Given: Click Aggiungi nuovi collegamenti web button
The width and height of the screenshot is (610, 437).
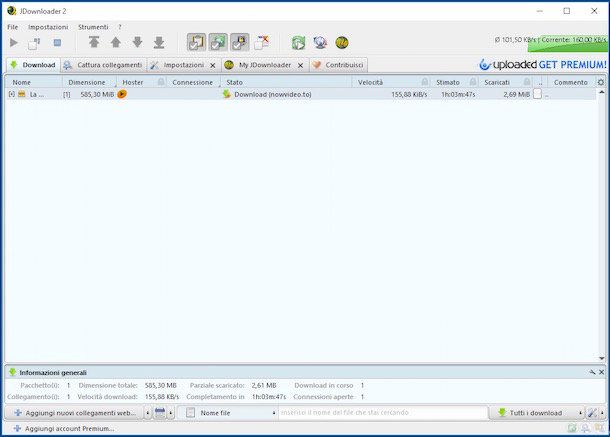Looking at the screenshot, I should click(74, 413).
